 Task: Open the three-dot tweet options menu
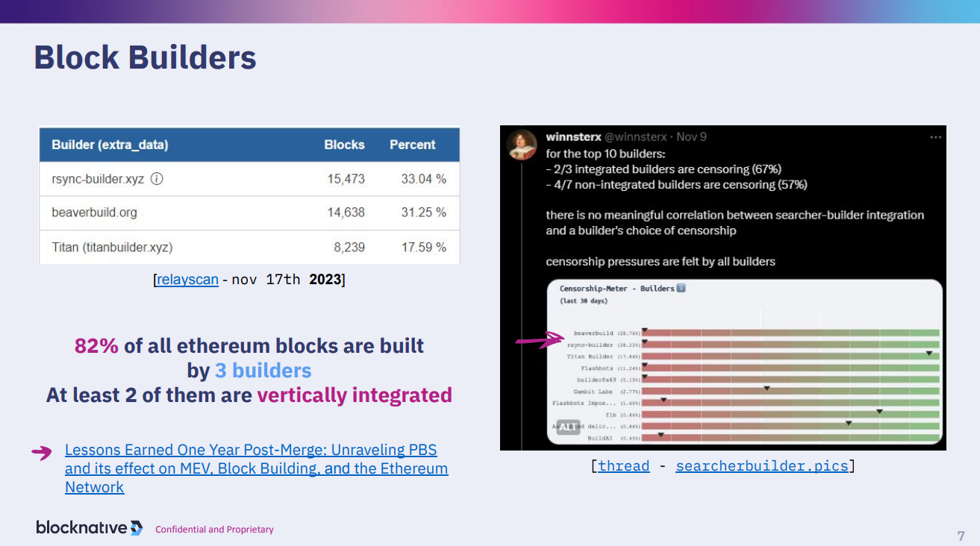935,137
